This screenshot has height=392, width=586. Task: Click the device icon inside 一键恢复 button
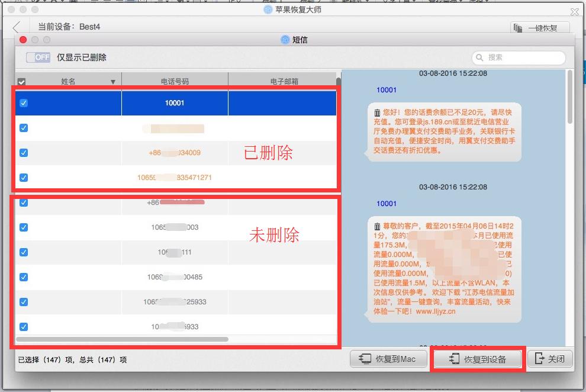coord(518,27)
